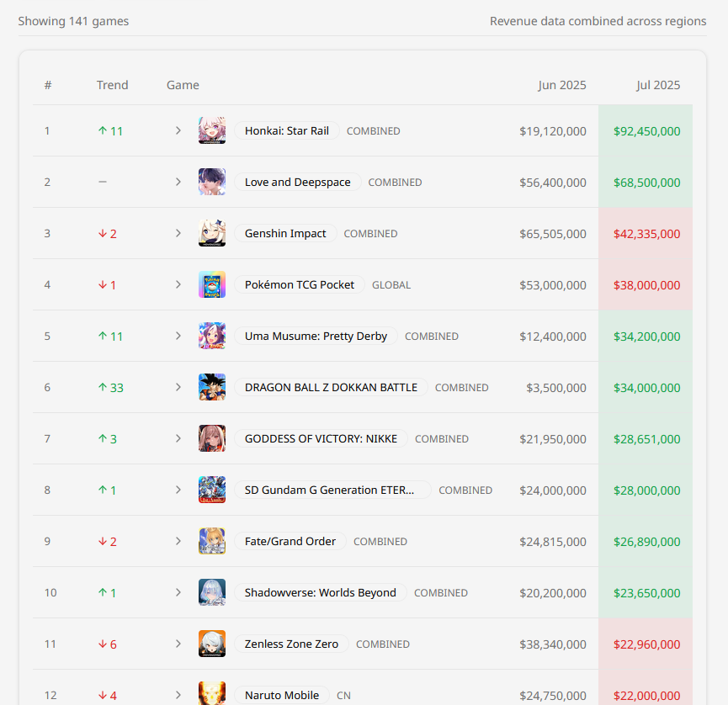The height and width of the screenshot is (705, 728).
Task: Click the Genshin Impact game icon
Action: click(x=212, y=233)
